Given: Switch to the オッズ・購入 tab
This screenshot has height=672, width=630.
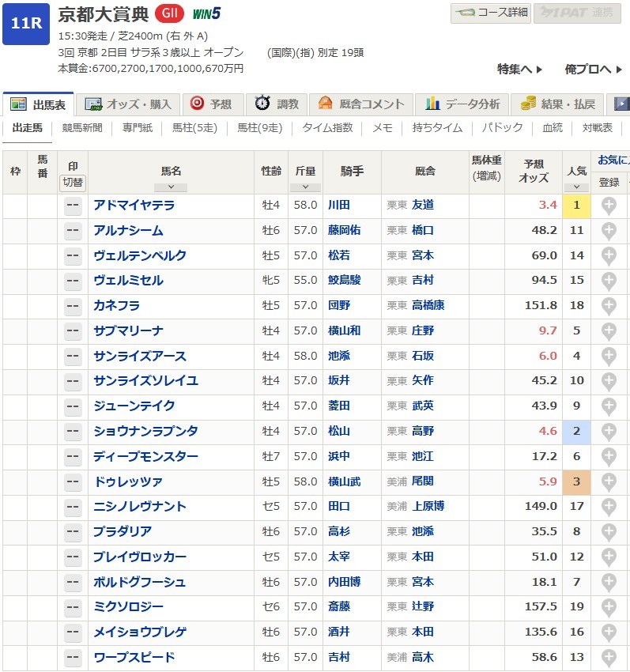Looking at the screenshot, I should [x=128, y=104].
